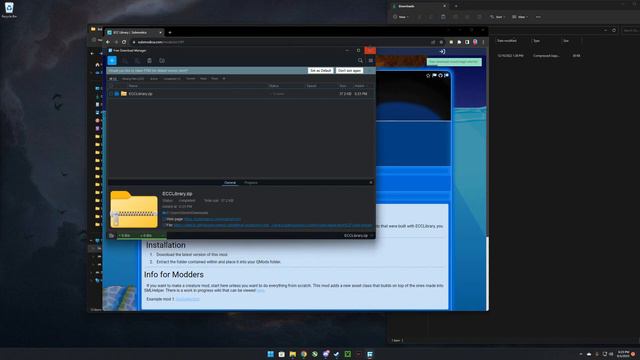This screenshot has width=640, height=360.
Task: Open View dropdown in Downloads Explorer window
Action: tap(520, 17)
